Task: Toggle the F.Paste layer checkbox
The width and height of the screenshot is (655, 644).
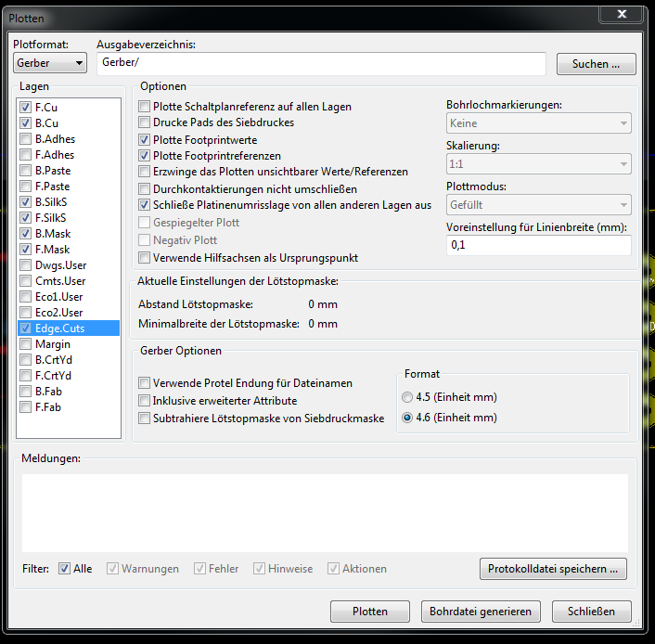Action: [25, 187]
